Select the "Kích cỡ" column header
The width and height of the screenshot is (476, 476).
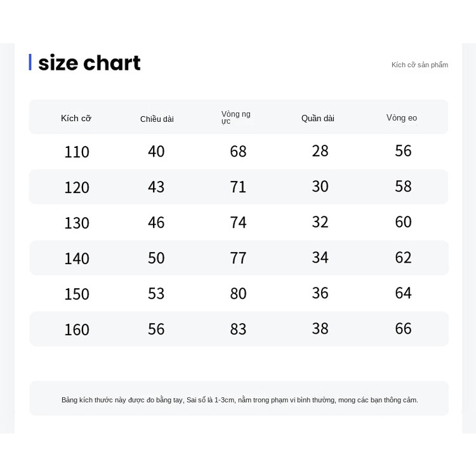(x=76, y=118)
